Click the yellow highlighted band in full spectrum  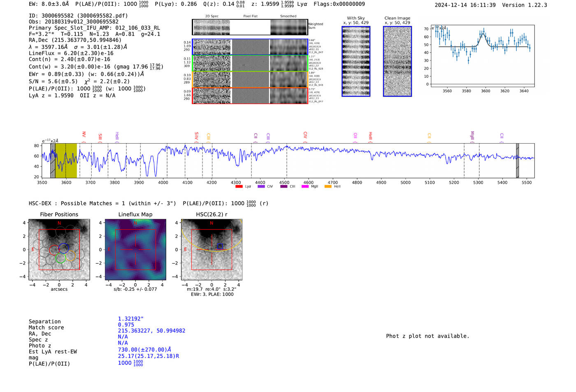[x=66, y=161]
